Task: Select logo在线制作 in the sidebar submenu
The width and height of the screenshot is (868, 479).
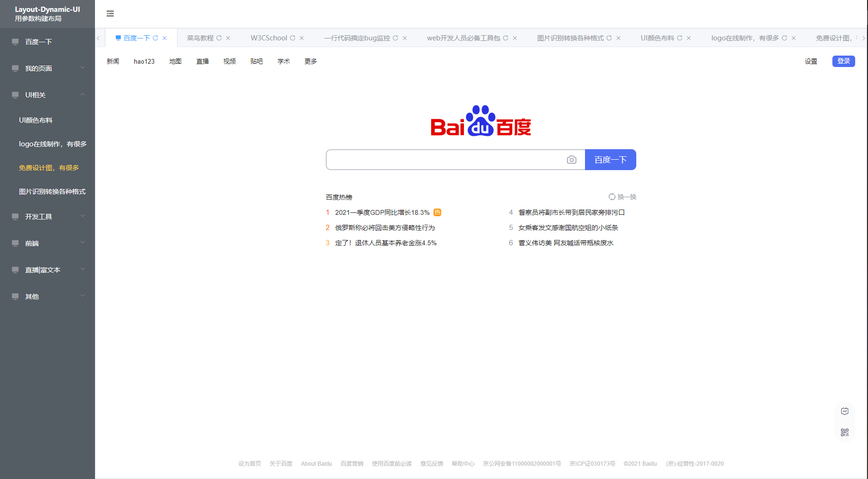Action: click(47, 144)
